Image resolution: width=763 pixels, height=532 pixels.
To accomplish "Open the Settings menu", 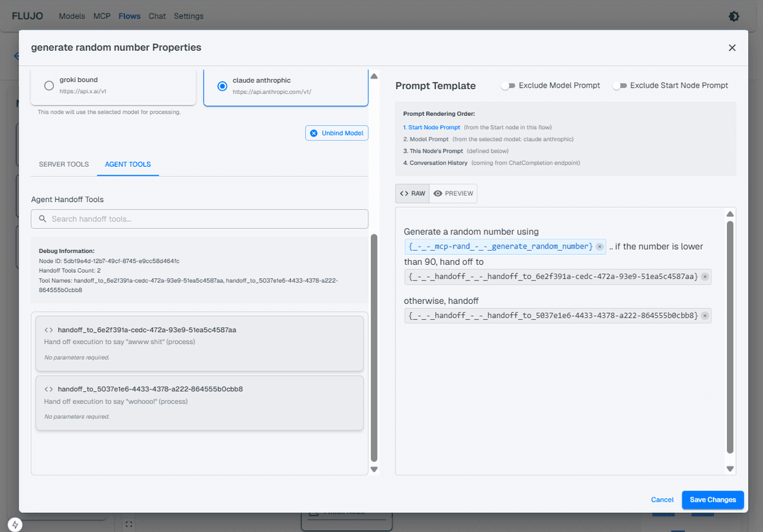I will (x=189, y=16).
